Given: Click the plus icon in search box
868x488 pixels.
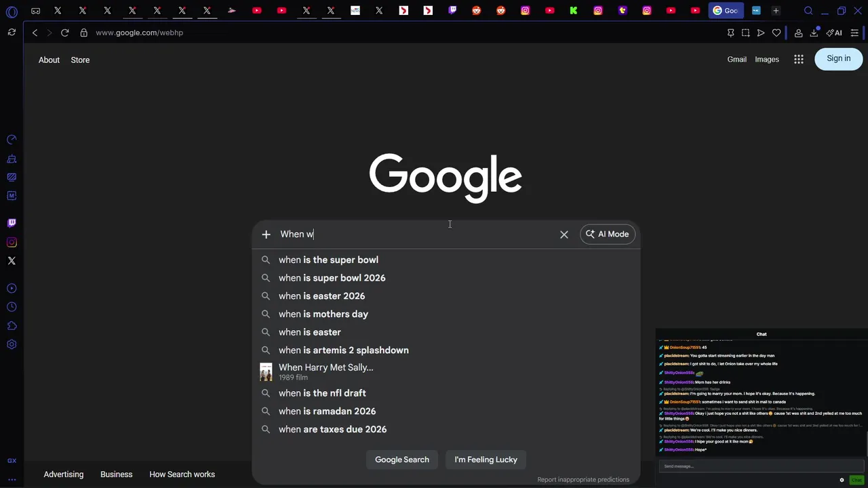Looking at the screenshot, I should click(x=266, y=235).
